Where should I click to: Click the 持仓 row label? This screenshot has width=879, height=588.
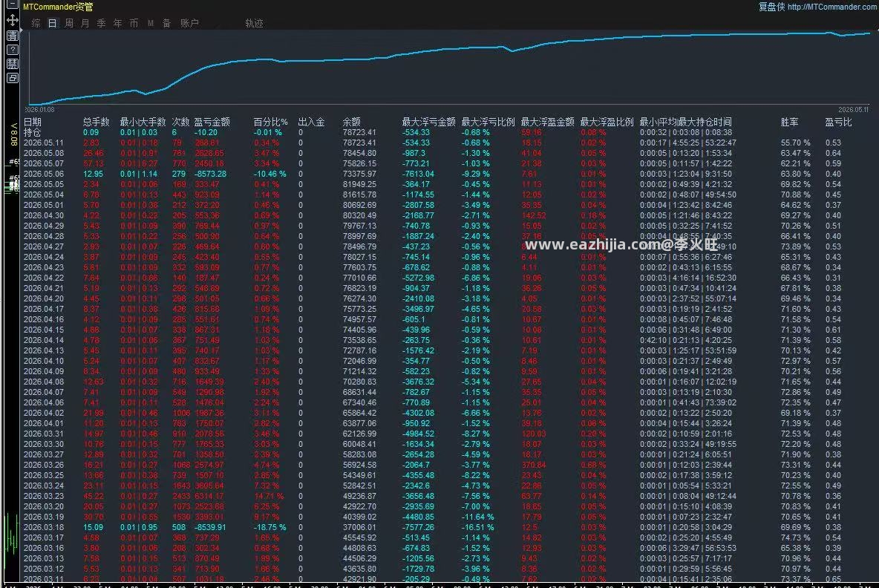(32, 132)
